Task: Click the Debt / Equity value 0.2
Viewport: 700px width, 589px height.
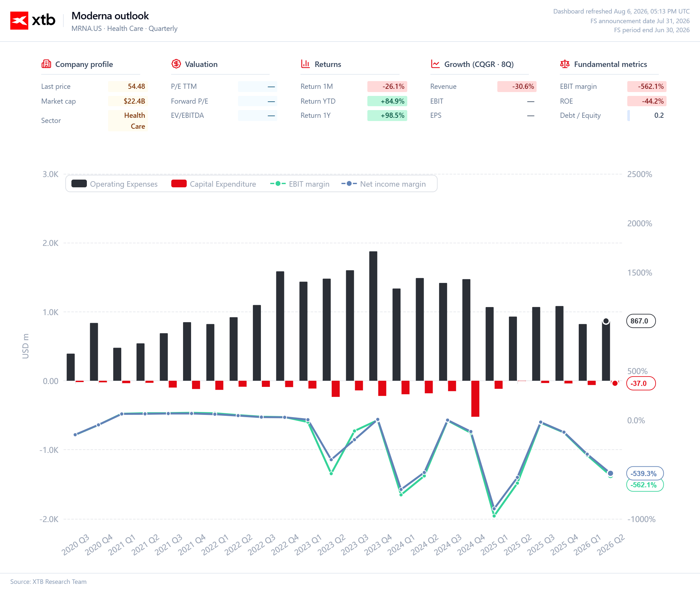Action: click(647, 116)
